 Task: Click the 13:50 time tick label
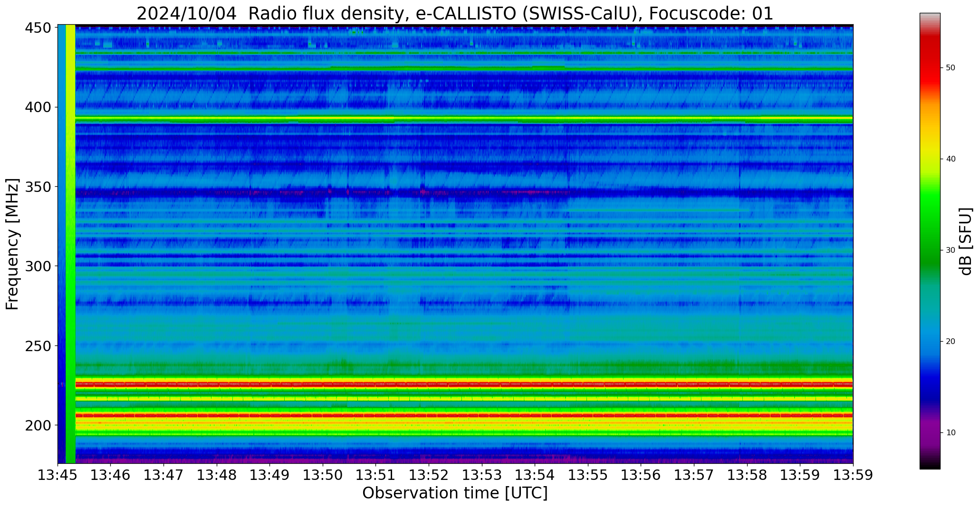click(323, 475)
